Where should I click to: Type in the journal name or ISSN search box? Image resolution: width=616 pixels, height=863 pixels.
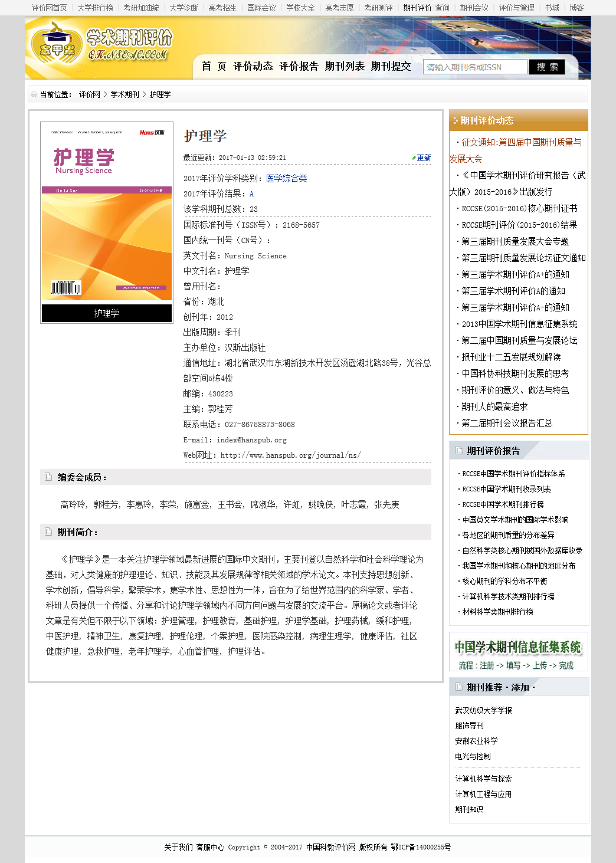(474, 67)
